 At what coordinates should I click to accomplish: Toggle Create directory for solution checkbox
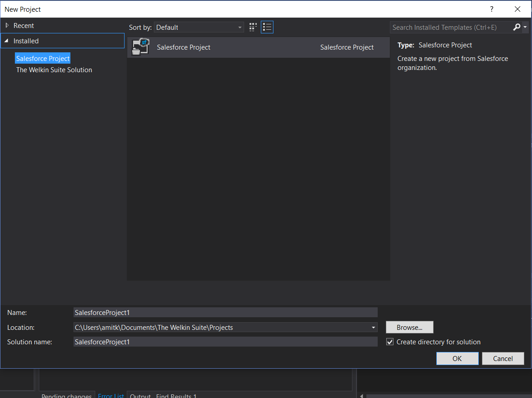(x=390, y=342)
